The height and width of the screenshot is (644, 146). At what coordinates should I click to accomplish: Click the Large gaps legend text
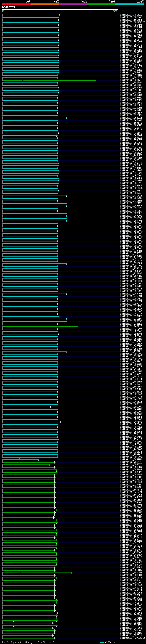tap(28, 642)
